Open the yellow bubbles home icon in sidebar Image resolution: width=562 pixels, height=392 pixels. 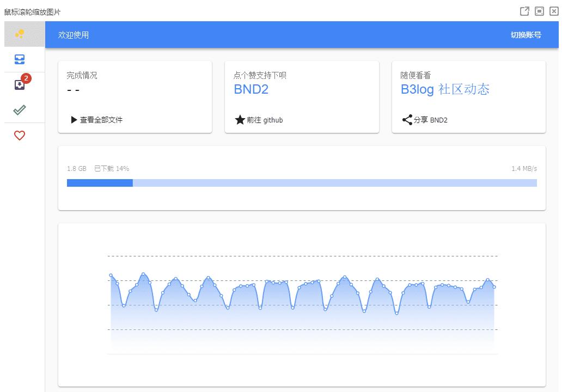coord(20,34)
